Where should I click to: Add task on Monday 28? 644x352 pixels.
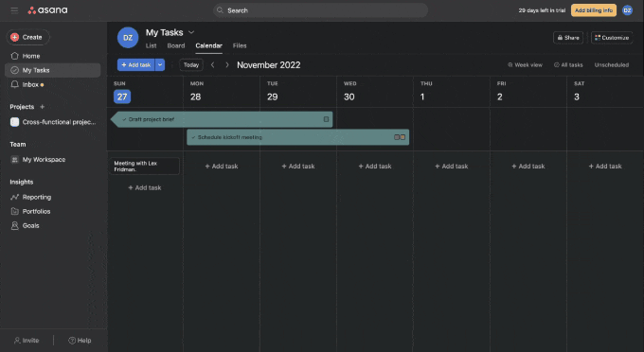point(222,167)
